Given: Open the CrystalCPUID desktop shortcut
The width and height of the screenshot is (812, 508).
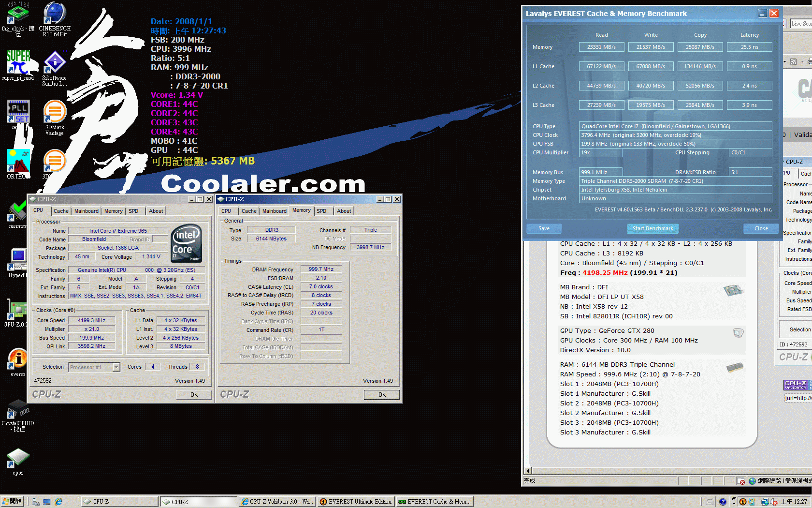Looking at the screenshot, I should click(18, 415).
